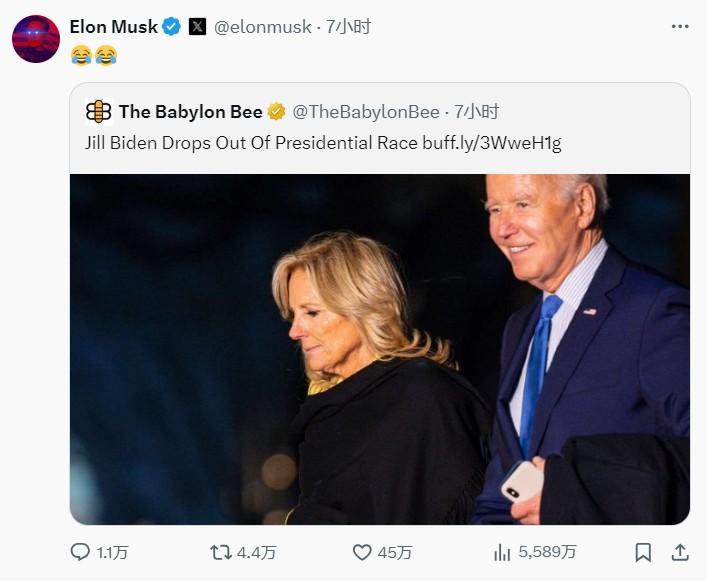707x580 pixels.
Task: Share the post via upload icon
Action: [x=679, y=552]
